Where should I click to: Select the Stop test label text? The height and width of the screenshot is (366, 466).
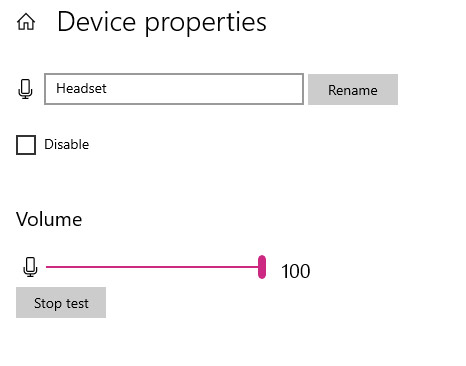pos(61,303)
